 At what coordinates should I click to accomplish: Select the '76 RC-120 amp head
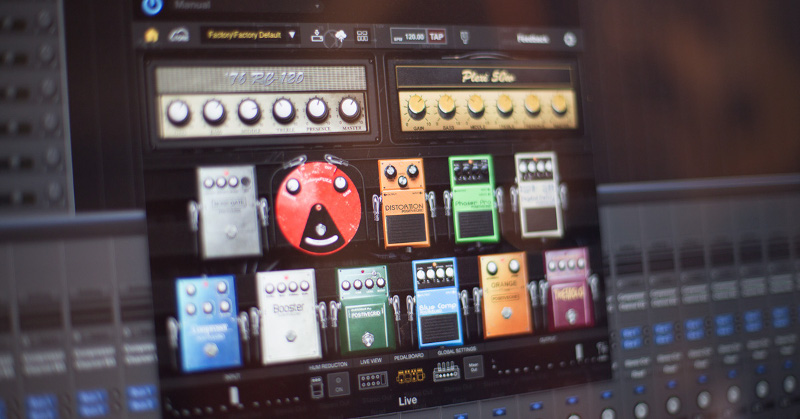(x=262, y=101)
